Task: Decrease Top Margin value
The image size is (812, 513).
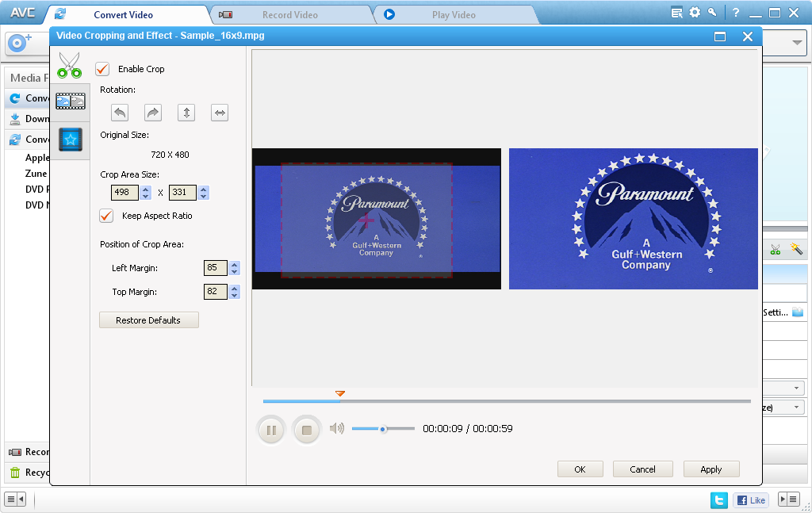Action: coord(235,296)
